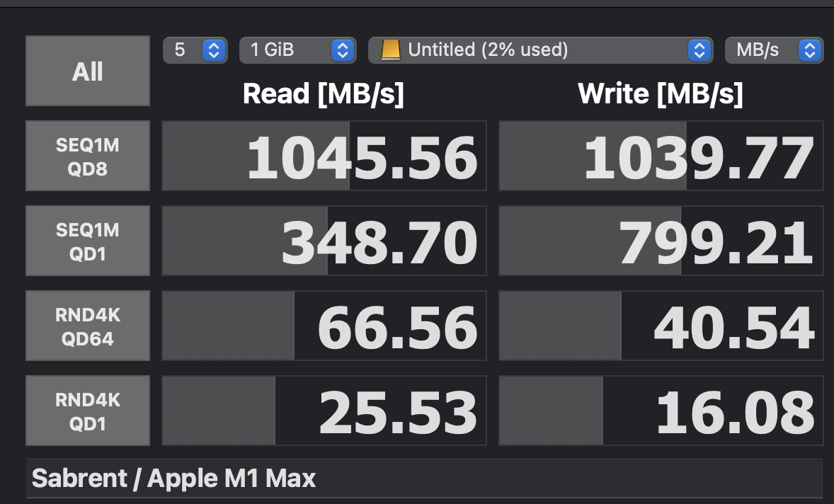Open the Untitled (2% used) drive selector
Screen dimensions: 834x504
(540, 50)
